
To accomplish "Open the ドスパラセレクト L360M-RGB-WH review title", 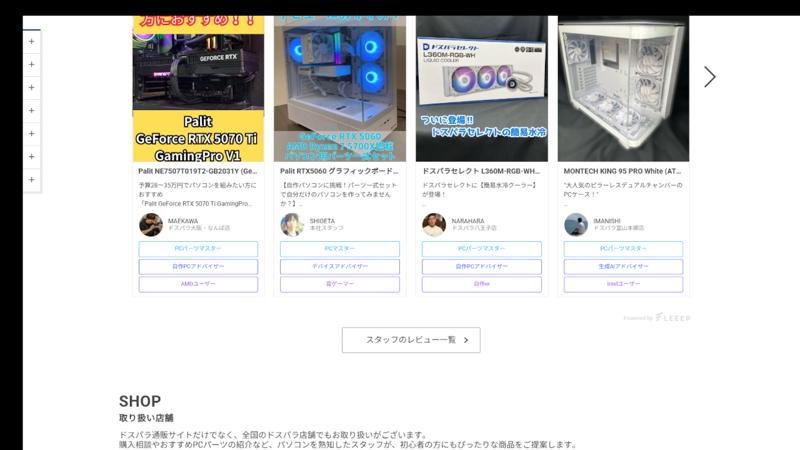I will click(481, 171).
